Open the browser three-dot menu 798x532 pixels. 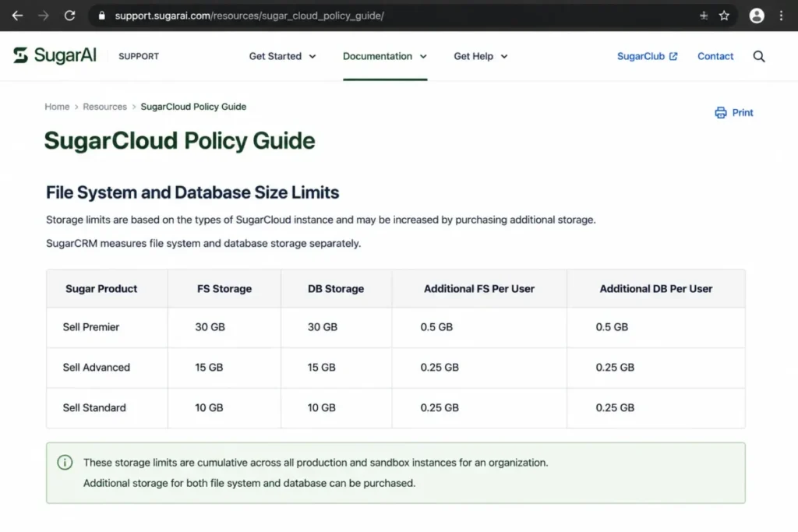(781, 16)
